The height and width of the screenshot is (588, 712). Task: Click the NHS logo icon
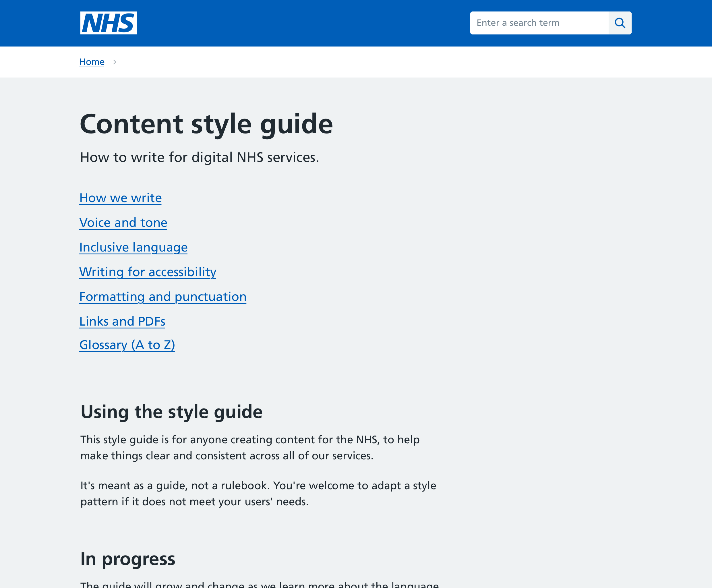(x=108, y=22)
